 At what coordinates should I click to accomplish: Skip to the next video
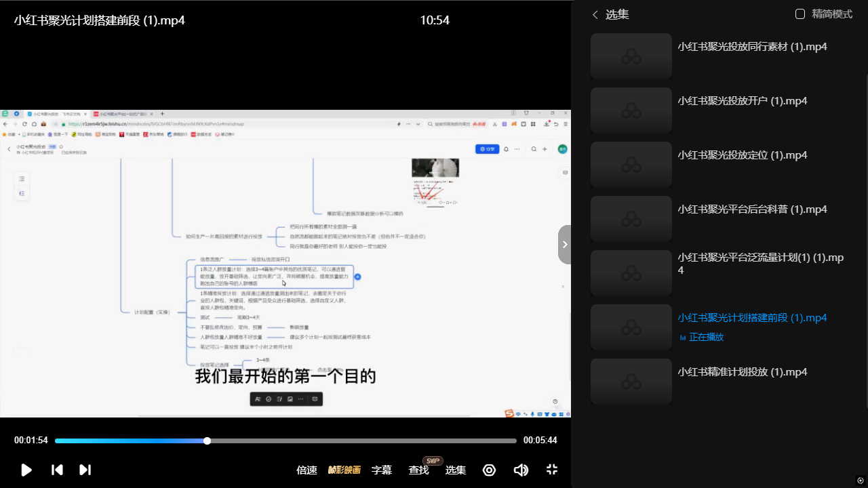(85, 470)
